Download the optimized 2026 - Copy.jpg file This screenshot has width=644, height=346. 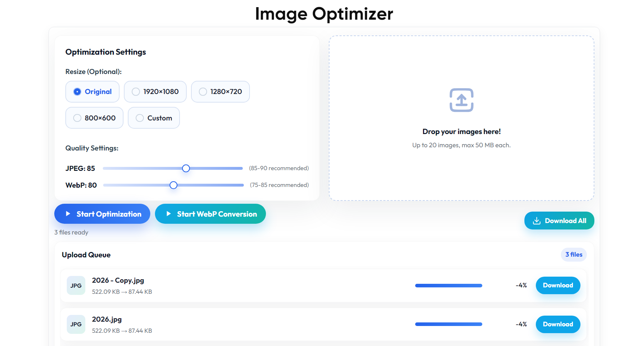tap(558, 285)
